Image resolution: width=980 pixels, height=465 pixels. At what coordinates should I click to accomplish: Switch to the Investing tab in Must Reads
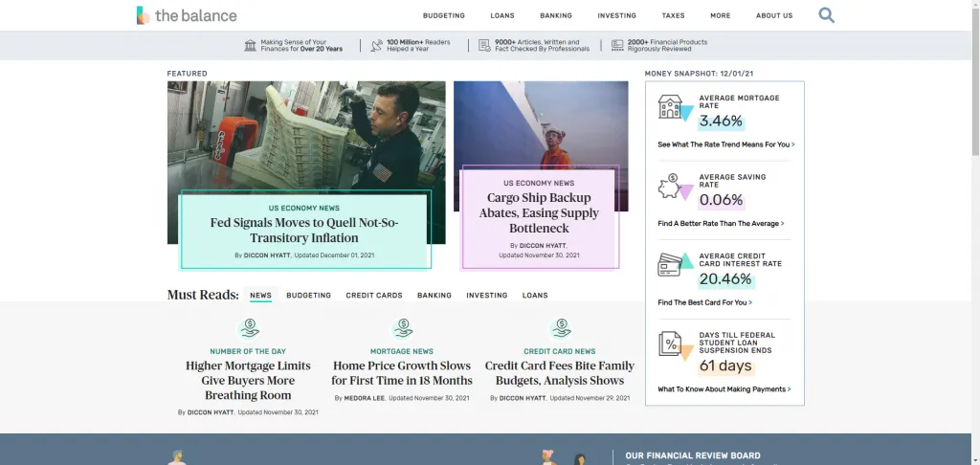(487, 295)
